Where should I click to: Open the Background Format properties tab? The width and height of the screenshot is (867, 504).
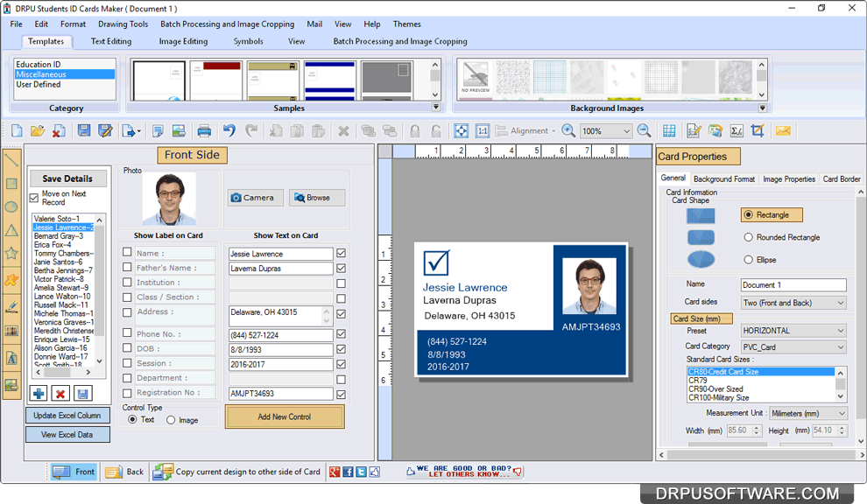pos(723,179)
